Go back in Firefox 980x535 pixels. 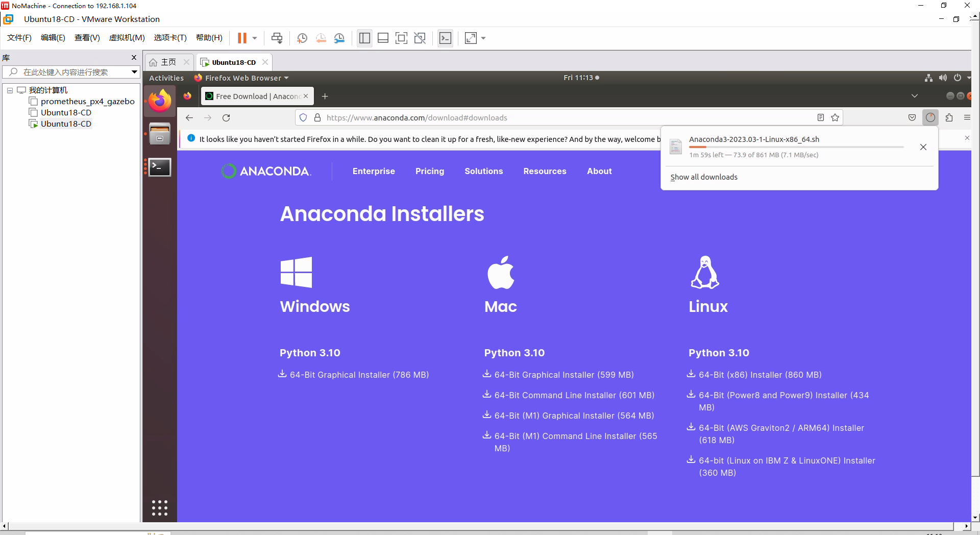pos(189,117)
